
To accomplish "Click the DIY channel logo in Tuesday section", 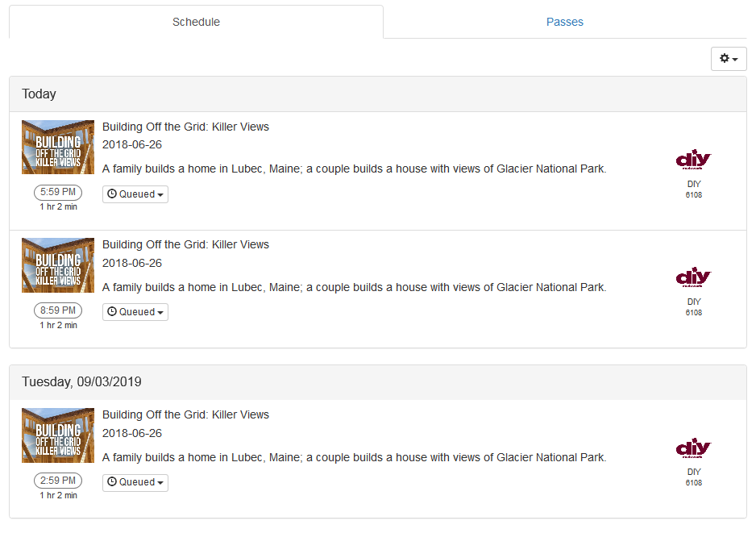I will (x=693, y=448).
